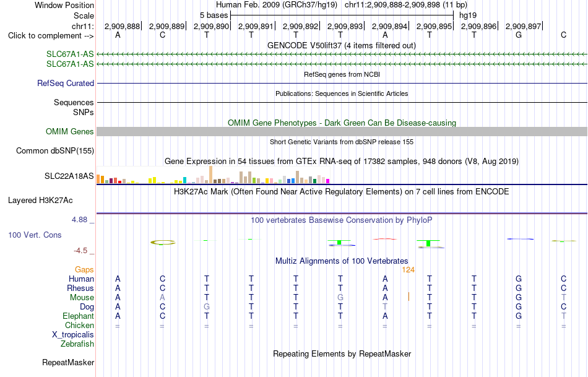Image resolution: width=588 pixels, height=377 pixels.
Task: Open 'Publications: Sequences in Scientific Articles' title
Action: (x=342, y=93)
